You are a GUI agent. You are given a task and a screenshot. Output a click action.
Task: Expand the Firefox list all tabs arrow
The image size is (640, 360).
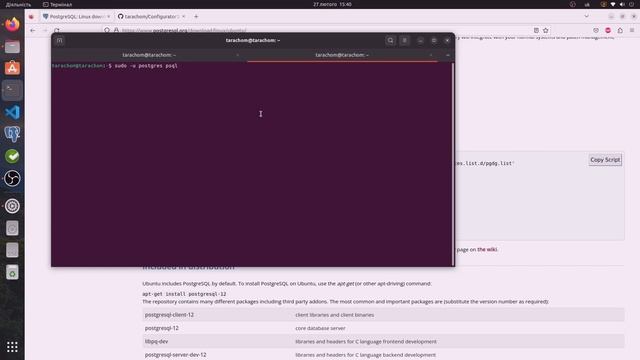(x=587, y=16)
